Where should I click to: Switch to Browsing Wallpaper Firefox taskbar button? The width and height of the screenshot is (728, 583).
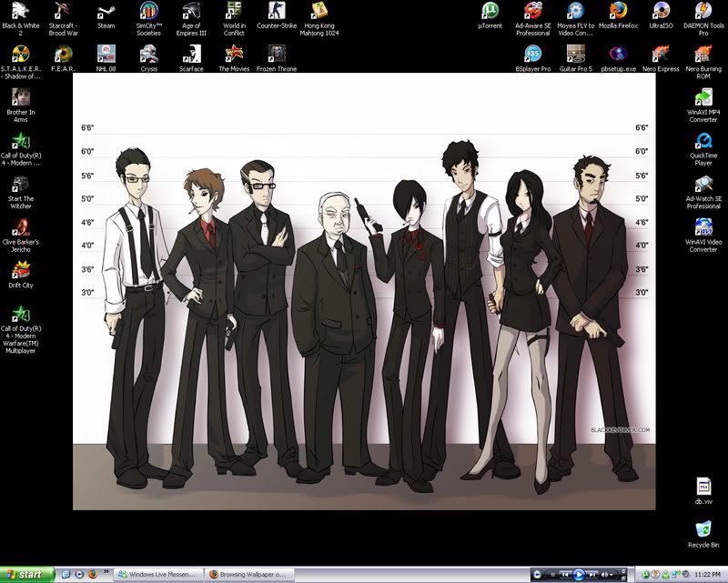tap(249, 574)
